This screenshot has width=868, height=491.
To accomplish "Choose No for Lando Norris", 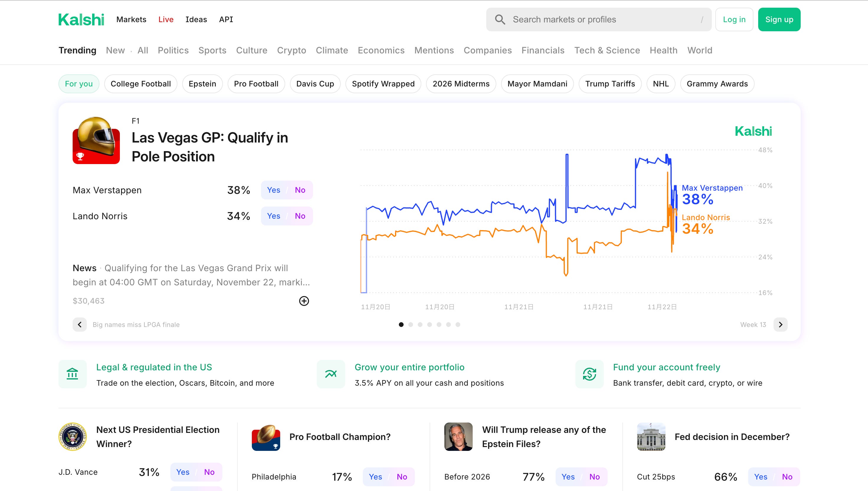I will point(300,216).
